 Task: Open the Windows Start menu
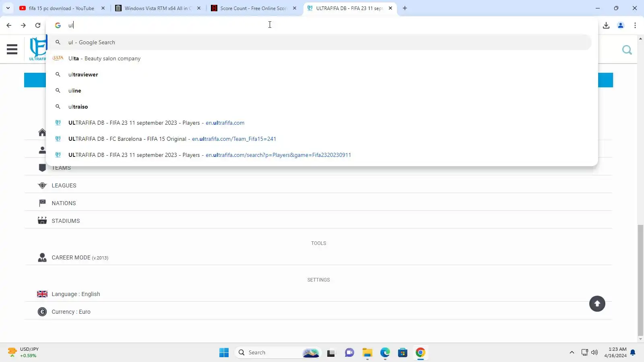224,353
